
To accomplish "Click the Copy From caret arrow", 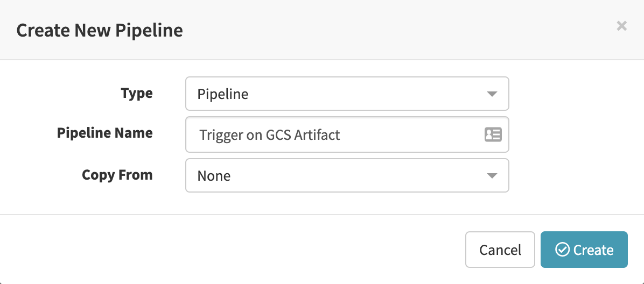I will pos(491,176).
